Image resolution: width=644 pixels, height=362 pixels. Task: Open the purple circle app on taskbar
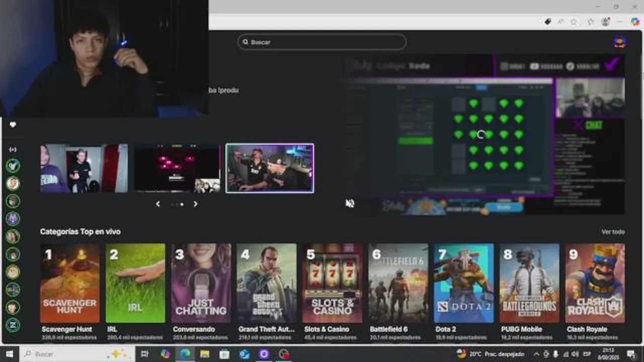point(264,354)
